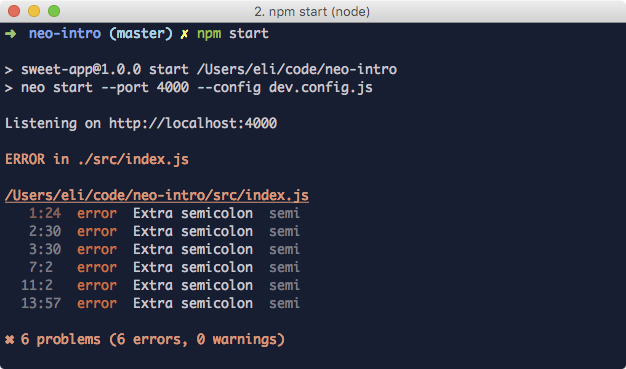
Task: Click the 'semi' rule name on 3:30 row
Action: click(x=284, y=250)
